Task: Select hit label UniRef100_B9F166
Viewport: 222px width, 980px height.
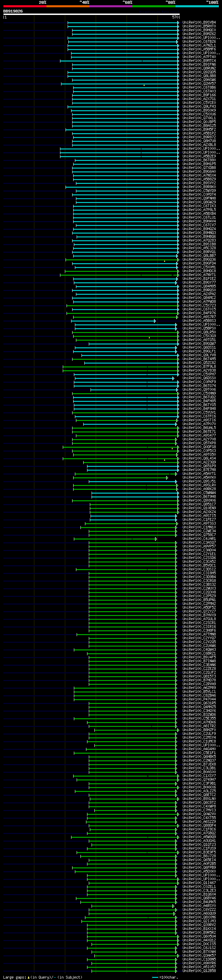Action: coord(199,95)
